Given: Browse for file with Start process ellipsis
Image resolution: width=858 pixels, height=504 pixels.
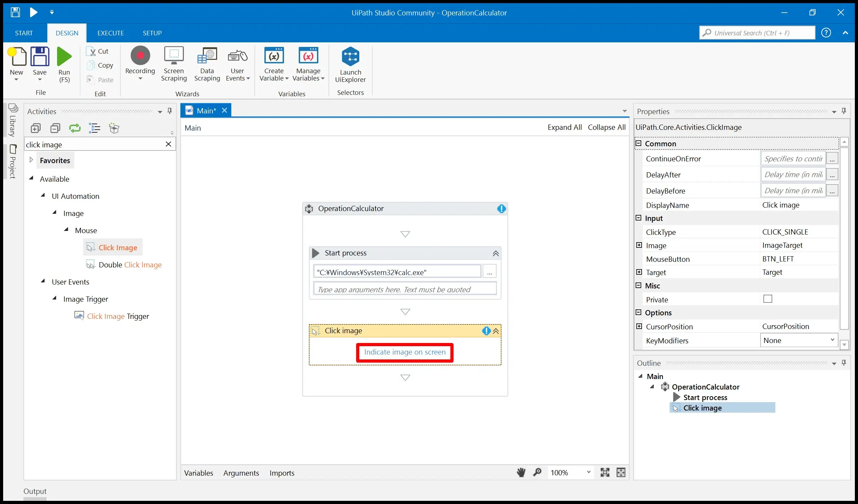Looking at the screenshot, I should coord(490,272).
